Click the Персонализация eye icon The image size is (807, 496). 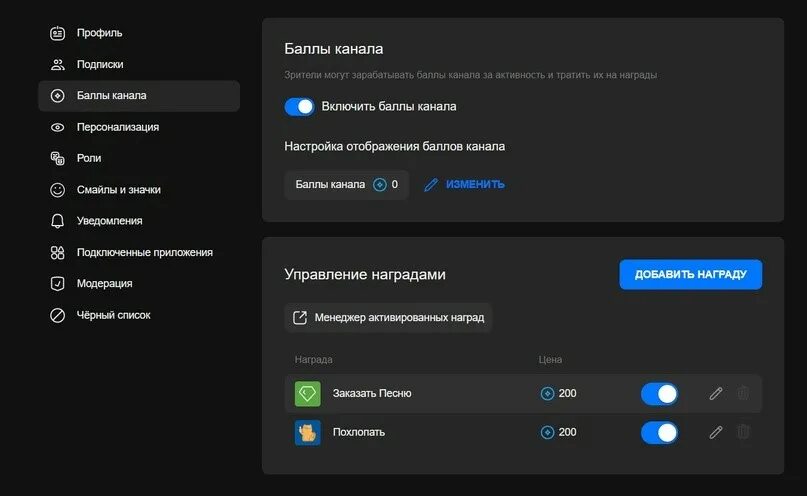coord(57,127)
